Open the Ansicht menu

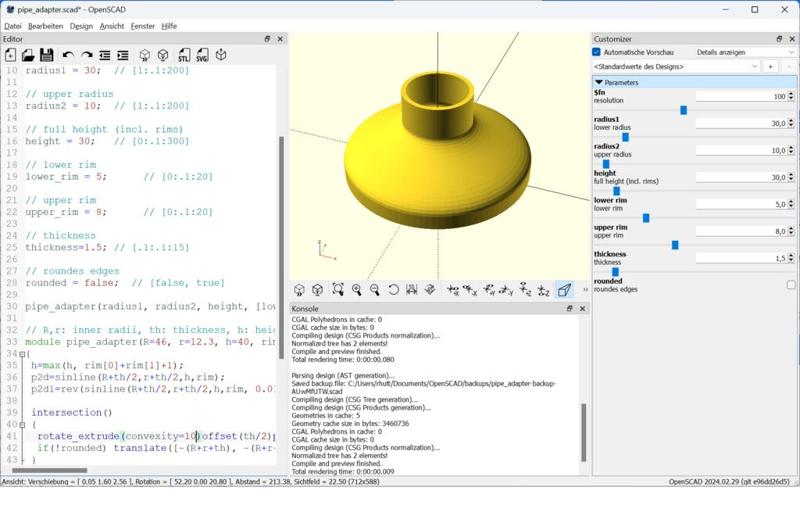[112, 26]
